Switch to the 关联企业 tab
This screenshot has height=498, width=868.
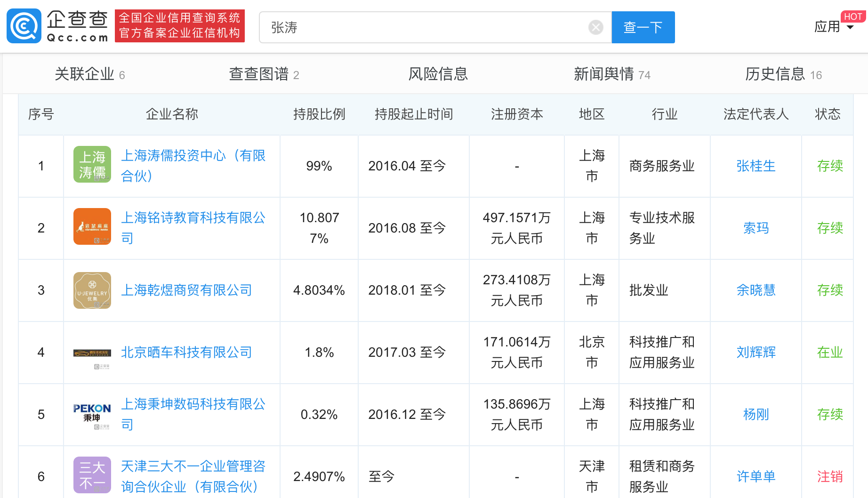[x=89, y=74]
